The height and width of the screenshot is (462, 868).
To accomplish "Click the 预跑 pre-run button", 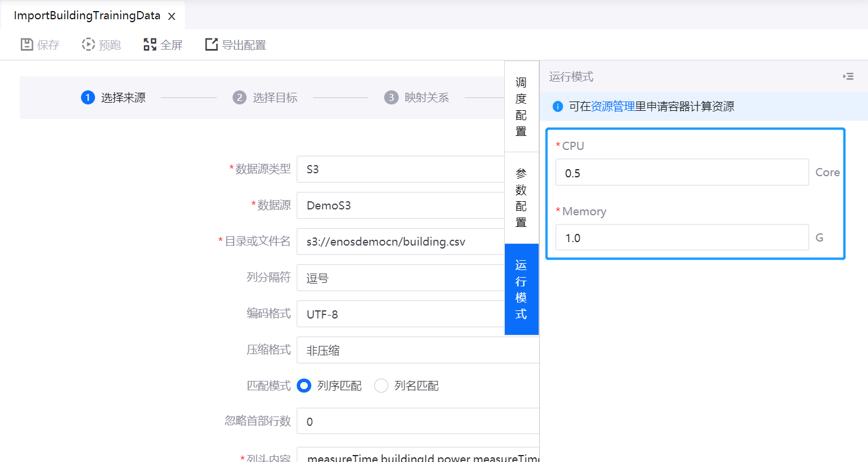I will (101, 45).
